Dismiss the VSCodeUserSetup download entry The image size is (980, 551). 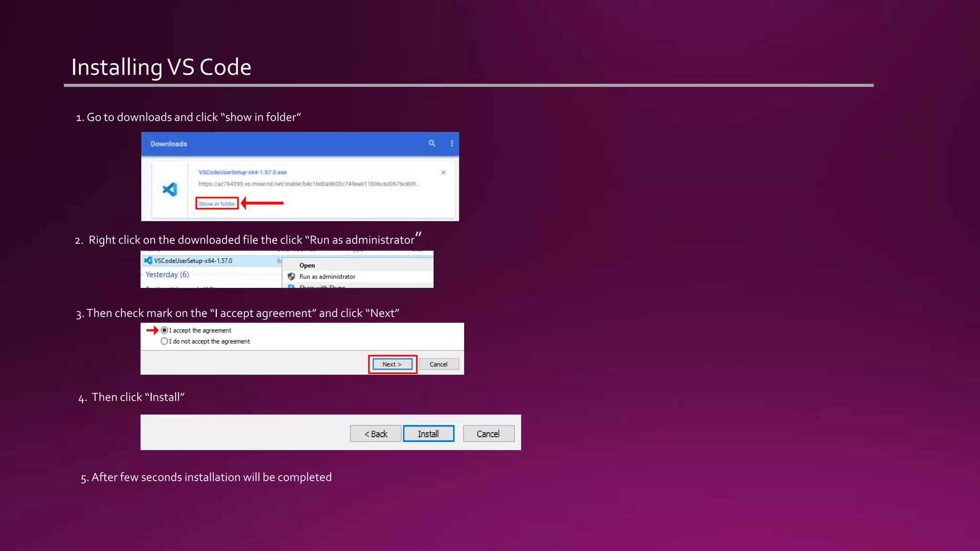[444, 173]
